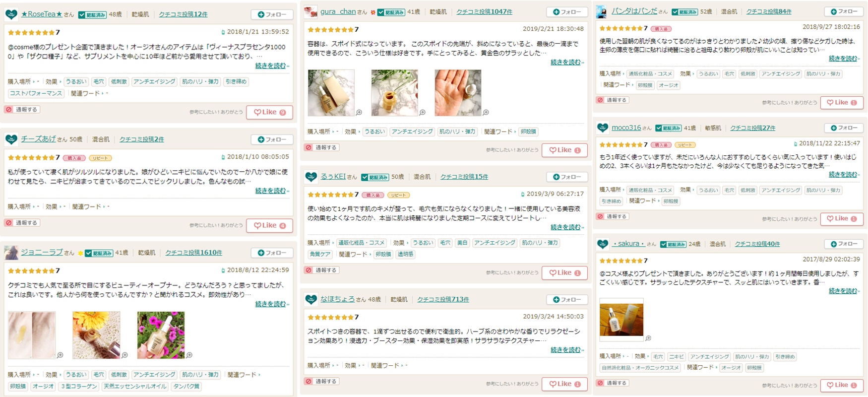Click the heart avatar beside ★RoseTea★
The width and height of the screenshot is (868, 397).
click(x=11, y=14)
